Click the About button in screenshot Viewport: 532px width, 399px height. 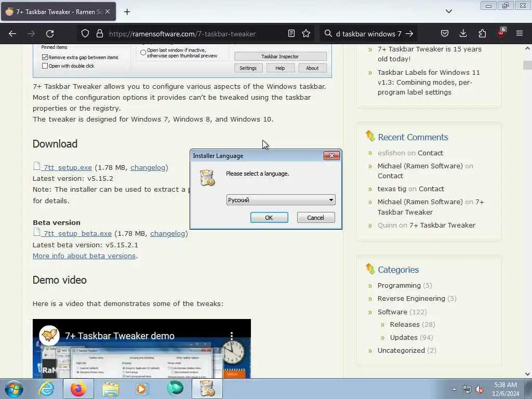click(312, 68)
